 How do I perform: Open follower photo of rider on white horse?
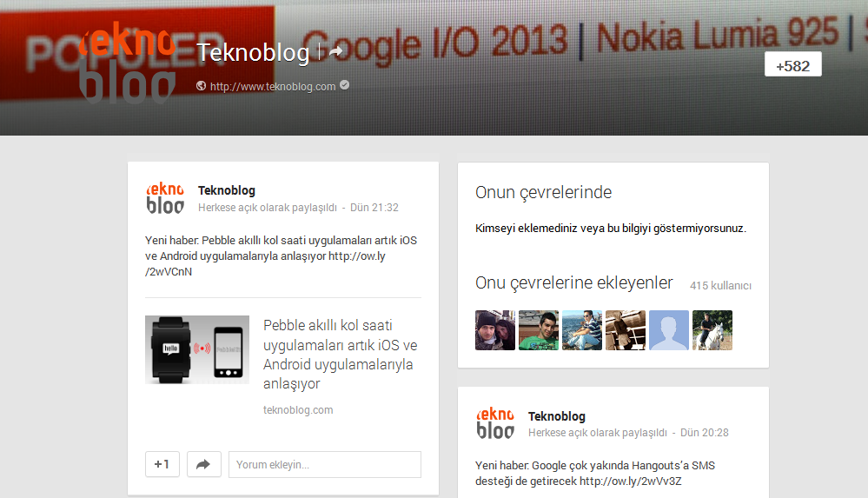point(712,330)
